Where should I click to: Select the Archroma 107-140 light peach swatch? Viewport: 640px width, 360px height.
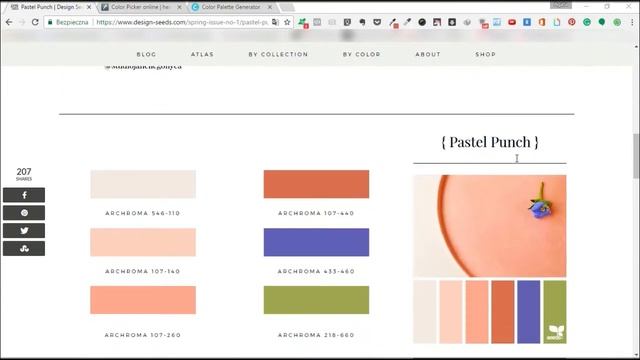143,242
